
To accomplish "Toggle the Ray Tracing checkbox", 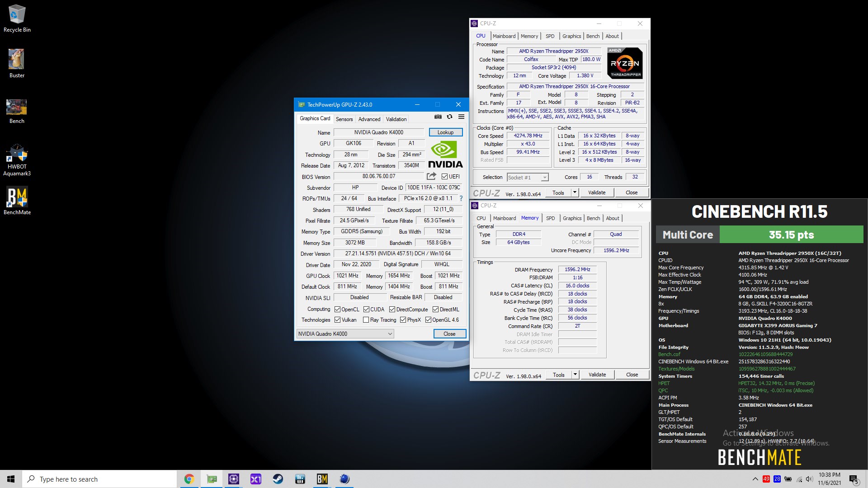I will pos(366,320).
